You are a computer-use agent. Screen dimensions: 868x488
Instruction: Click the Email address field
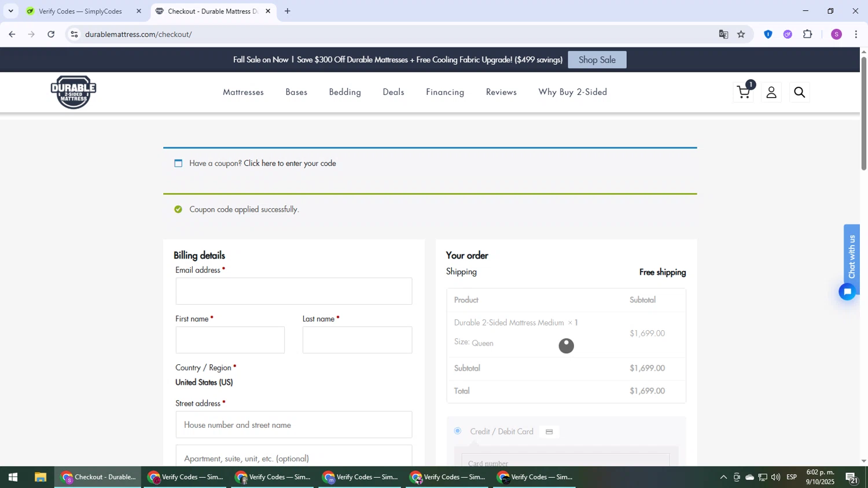[x=294, y=291]
